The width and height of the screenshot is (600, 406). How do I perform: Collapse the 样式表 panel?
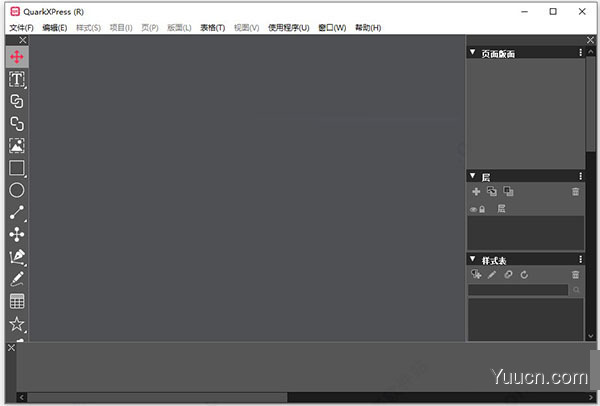(x=473, y=259)
